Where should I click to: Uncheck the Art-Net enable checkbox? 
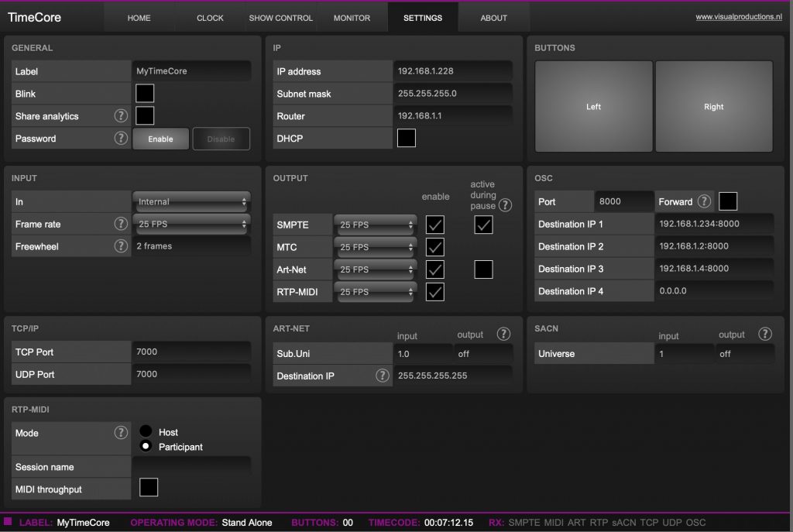tap(435, 269)
